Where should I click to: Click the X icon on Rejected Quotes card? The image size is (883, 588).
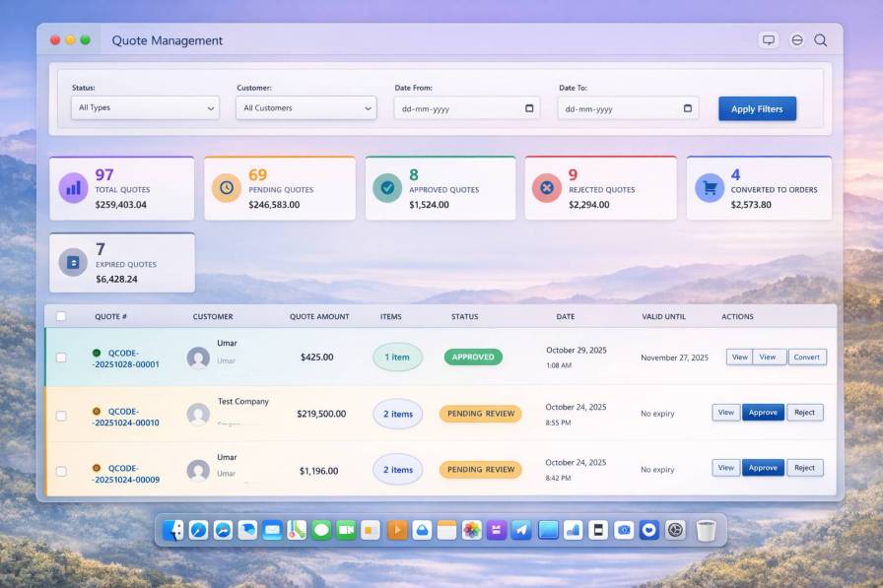[547, 188]
